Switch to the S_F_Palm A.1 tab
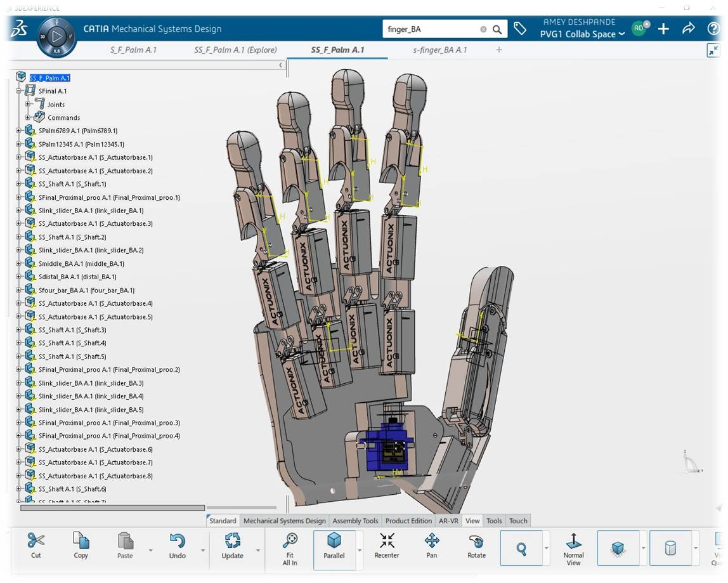The width and height of the screenshot is (728, 583). click(x=133, y=49)
